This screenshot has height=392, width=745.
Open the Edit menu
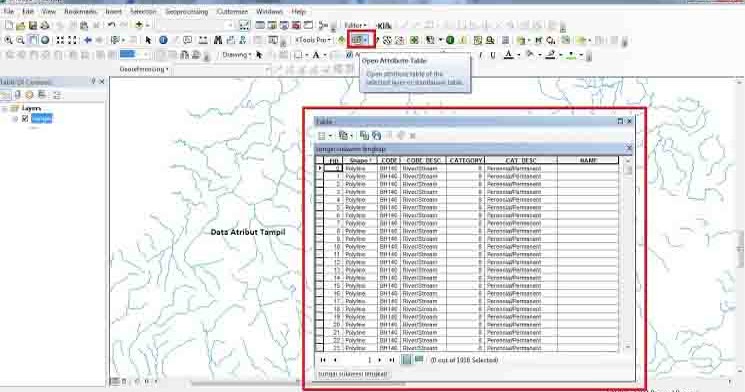28,11
